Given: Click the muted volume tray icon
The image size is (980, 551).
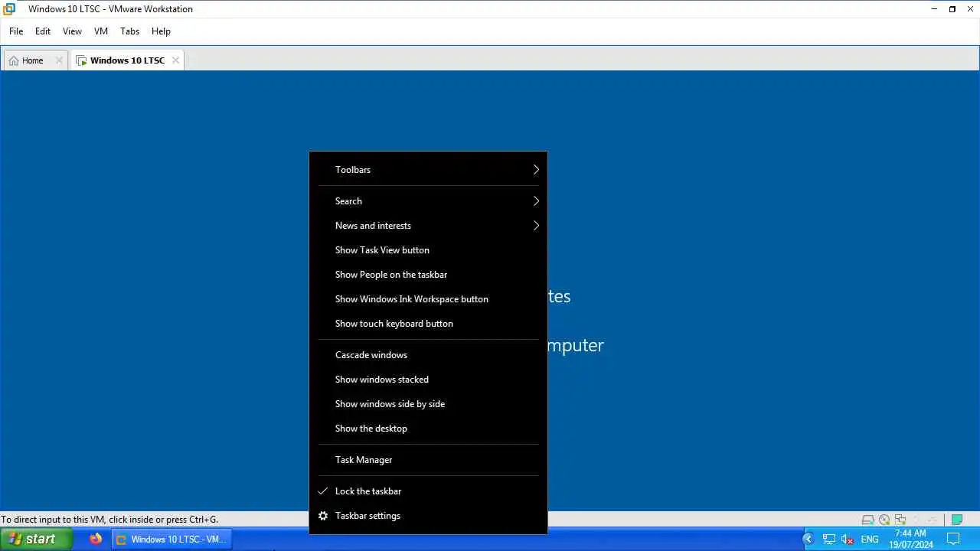Looking at the screenshot, I should (848, 540).
